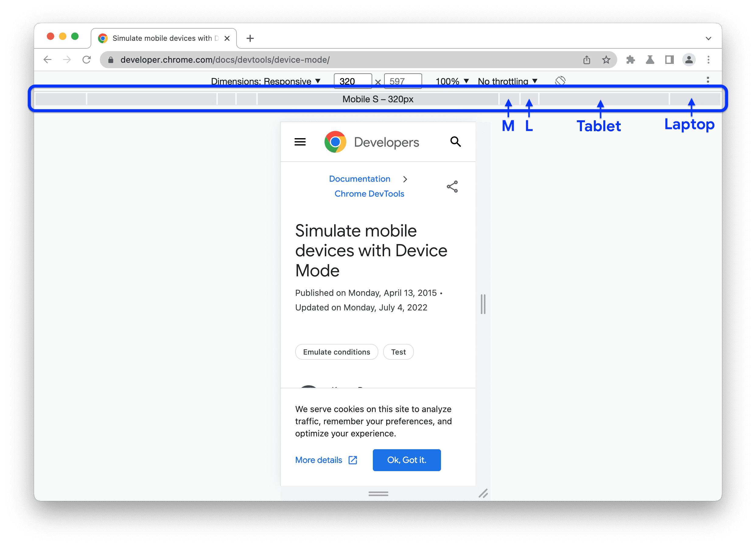Click the Ok Got it cookie button
This screenshot has height=546, width=756.
[407, 460]
